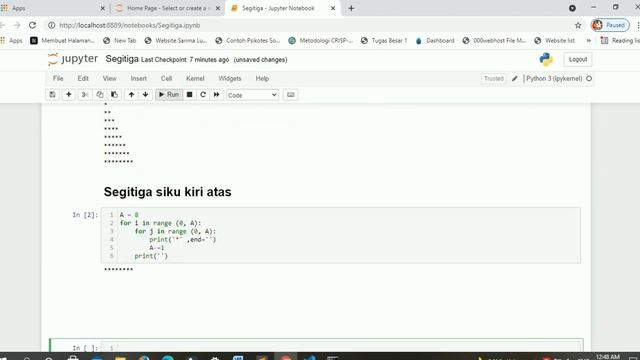Open the Contoh Psikotes bookmark
The height and width of the screenshot is (360, 640).
[247, 40]
